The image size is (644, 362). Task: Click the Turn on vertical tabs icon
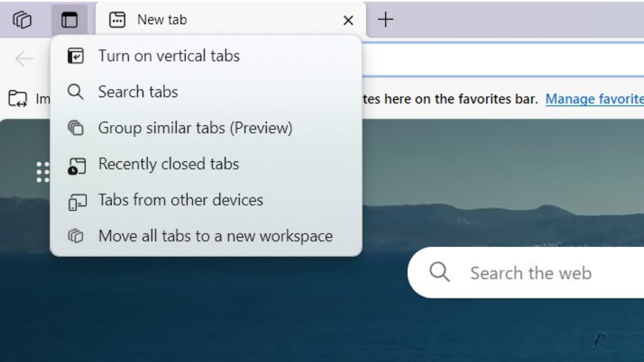coord(76,55)
